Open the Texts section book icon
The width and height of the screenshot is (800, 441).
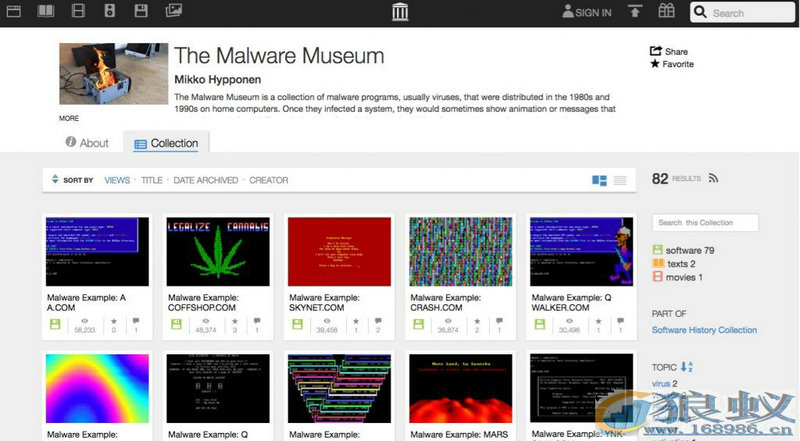(46, 12)
